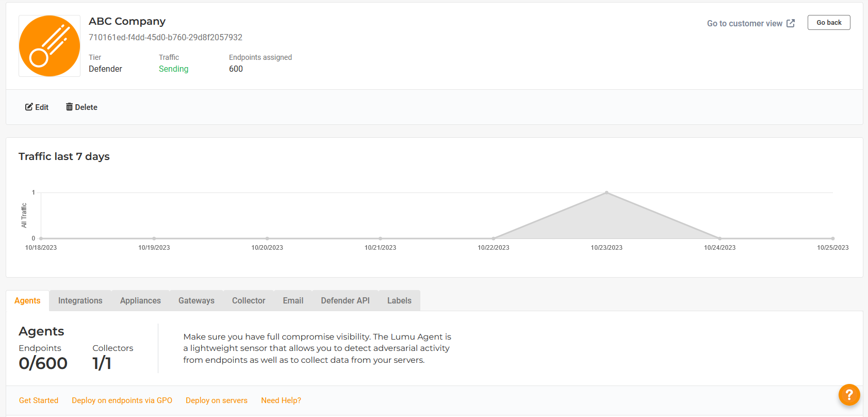The height and width of the screenshot is (417, 868).
Task: Open Go to customer view link
Action: tap(744, 23)
